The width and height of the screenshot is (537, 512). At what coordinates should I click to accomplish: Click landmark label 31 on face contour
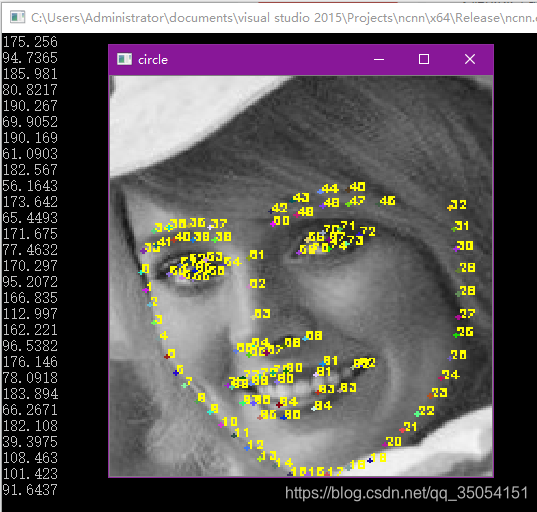tap(461, 225)
